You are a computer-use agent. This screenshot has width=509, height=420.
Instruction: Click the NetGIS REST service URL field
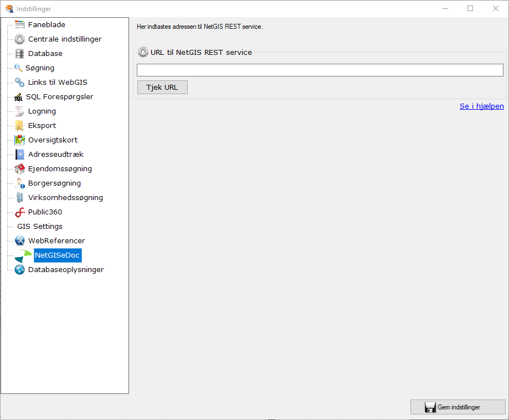click(x=320, y=70)
